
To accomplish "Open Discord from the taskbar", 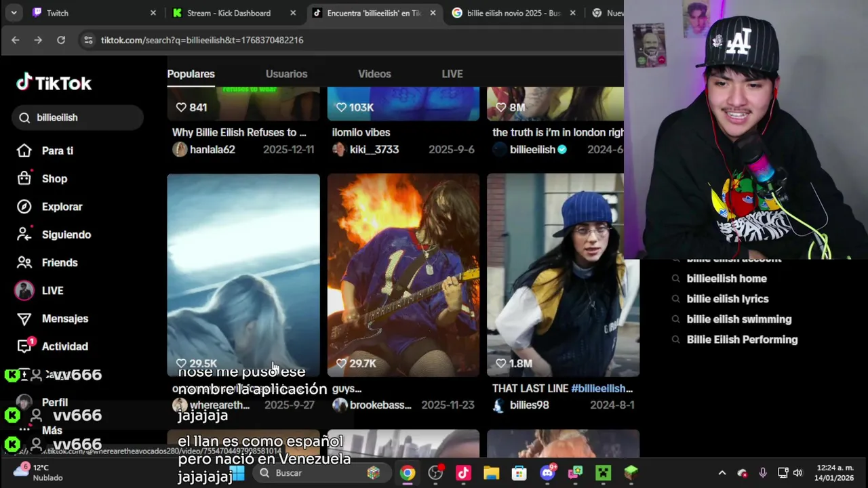I will (547, 473).
